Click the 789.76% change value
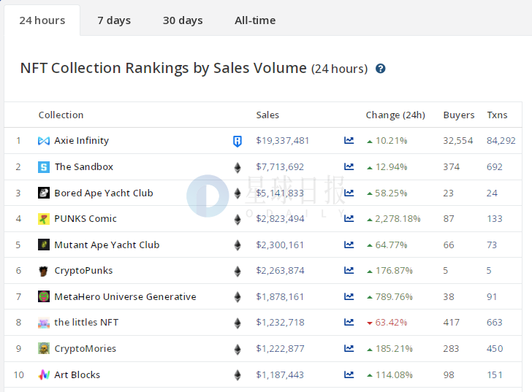This screenshot has height=392, width=532. (394, 297)
